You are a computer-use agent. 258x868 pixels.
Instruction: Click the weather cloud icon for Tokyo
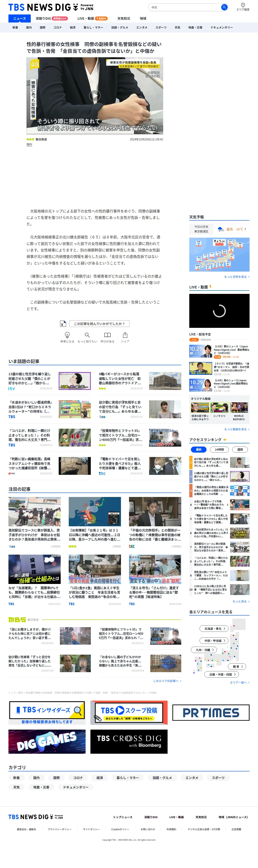(221, 229)
